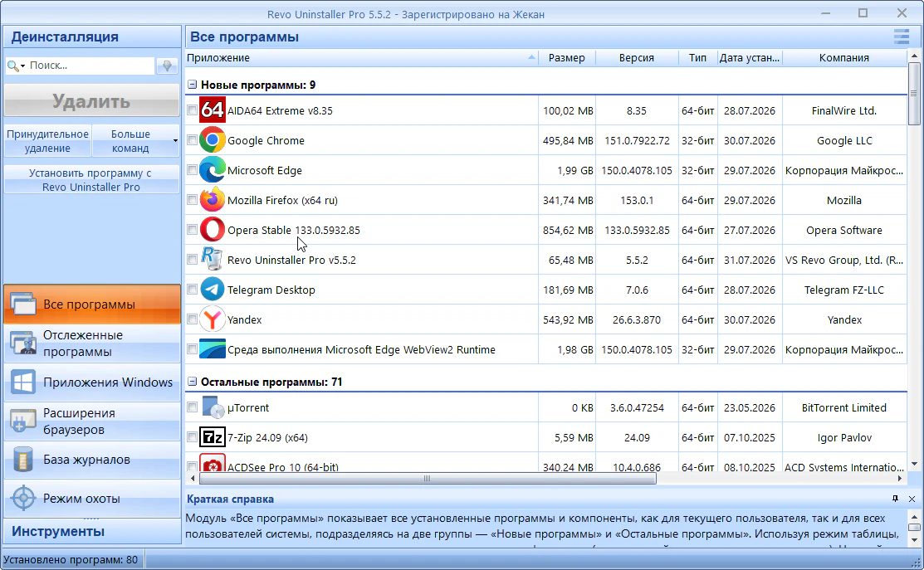The width and height of the screenshot is (924, 570).
Task: Open Расширения браузеров module
Action: coord(92,421)
